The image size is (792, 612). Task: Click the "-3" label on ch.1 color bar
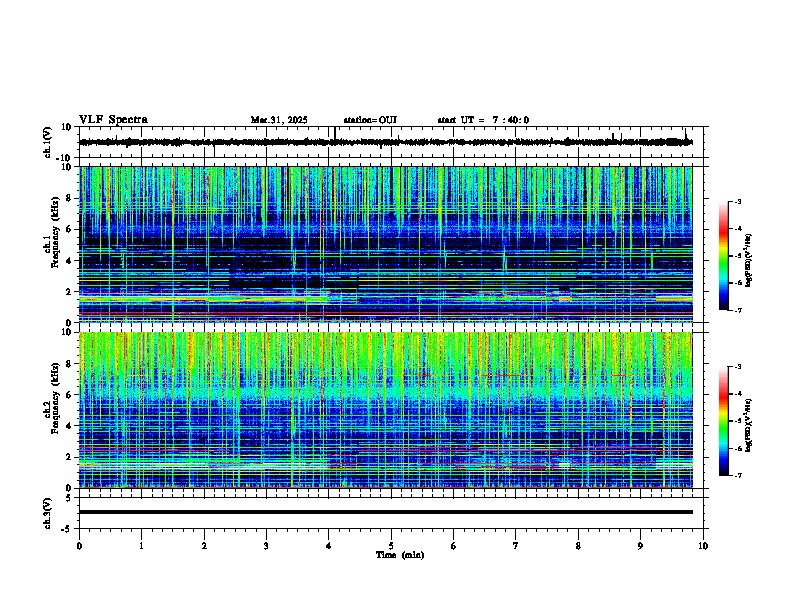pyautogui.click(x=737, y=201)
